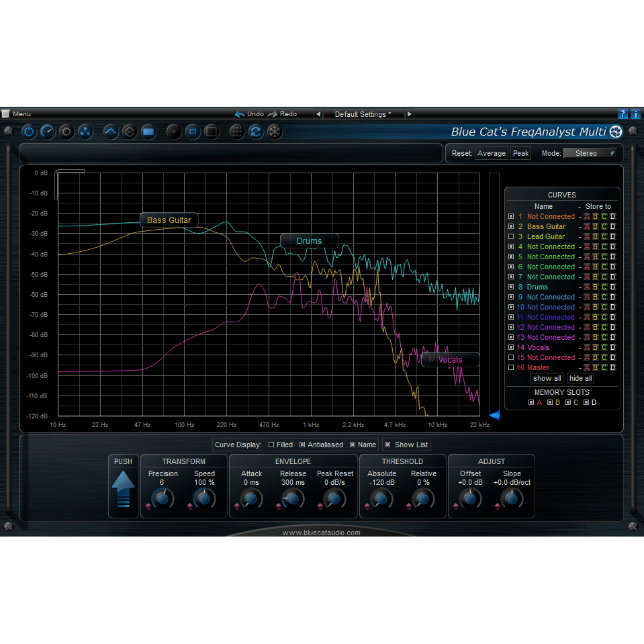Viewport: 644px width, 644px height.
Task: Toggle memory slot D checkbox
Action: [x=586, y=402]
